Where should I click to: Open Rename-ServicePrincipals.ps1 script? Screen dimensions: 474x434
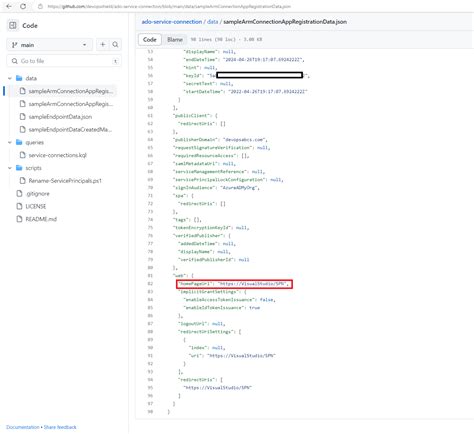65,181
